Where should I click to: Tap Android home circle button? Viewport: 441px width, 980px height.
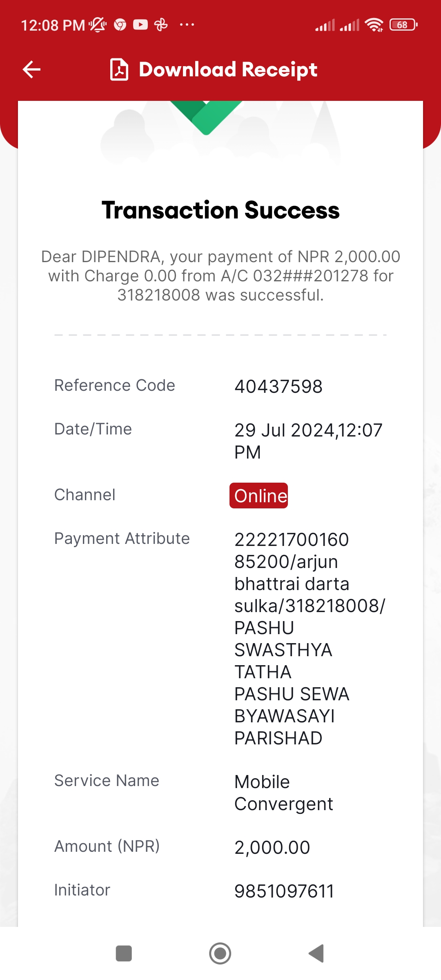(220, 953)
